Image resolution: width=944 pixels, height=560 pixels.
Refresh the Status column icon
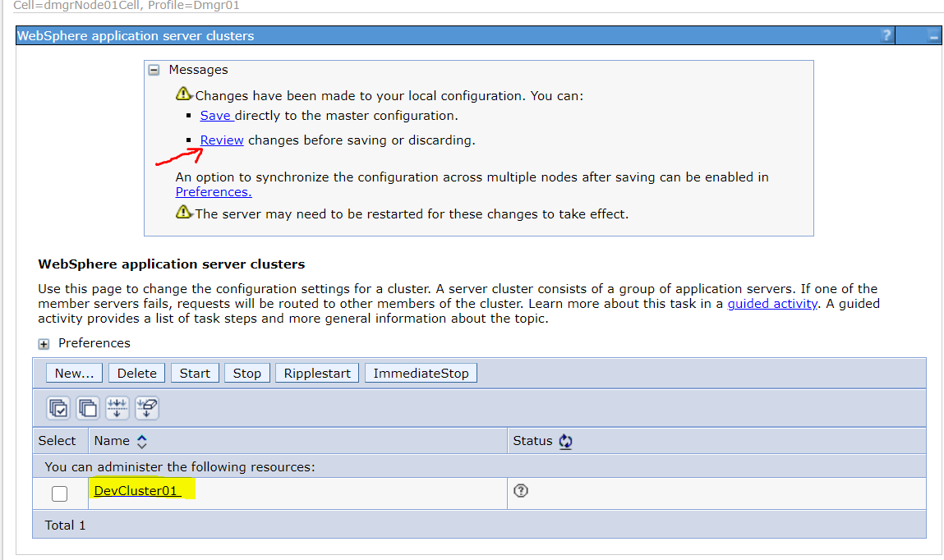pos(565,441)
